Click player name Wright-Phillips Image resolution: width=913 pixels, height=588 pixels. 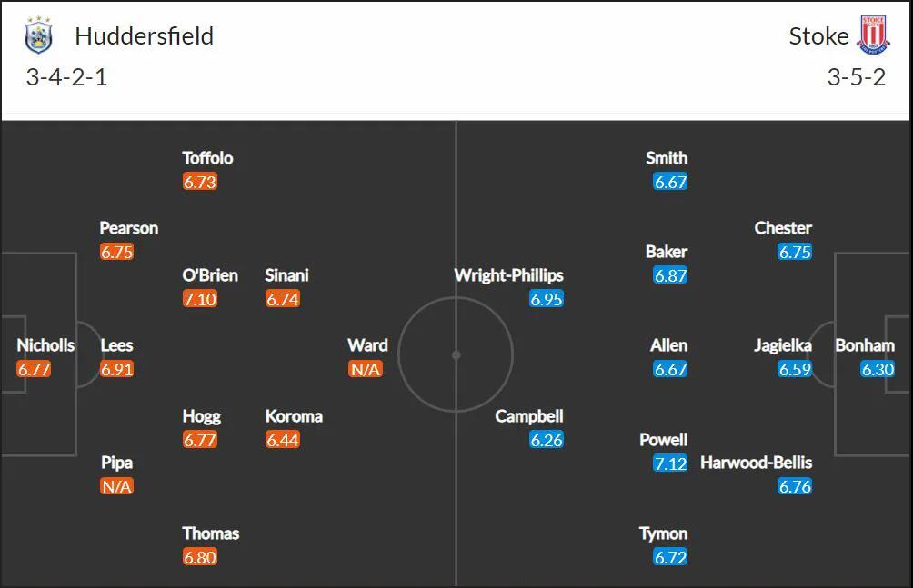tap(509, 275)
